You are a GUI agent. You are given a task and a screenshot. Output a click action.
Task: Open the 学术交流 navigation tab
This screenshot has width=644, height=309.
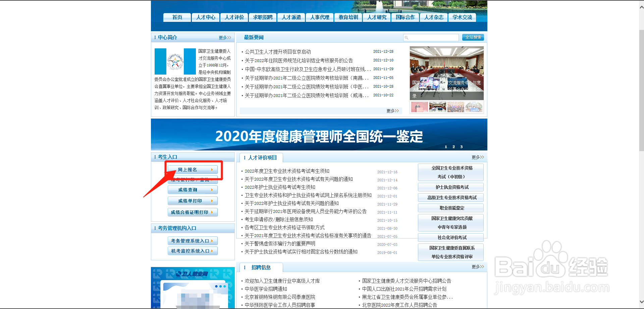(x=462, y=17)
